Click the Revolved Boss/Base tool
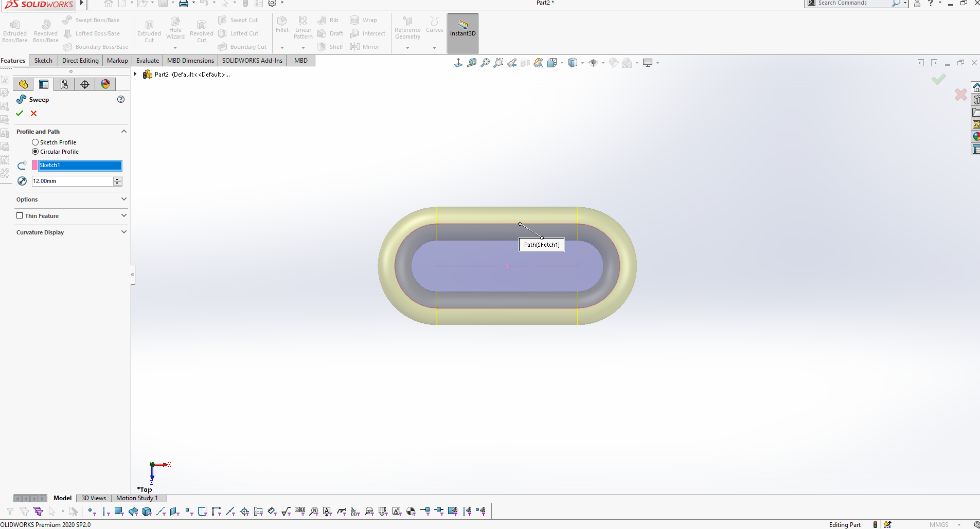Viewport: 980px width, 529px height. [x=46, y=31]
